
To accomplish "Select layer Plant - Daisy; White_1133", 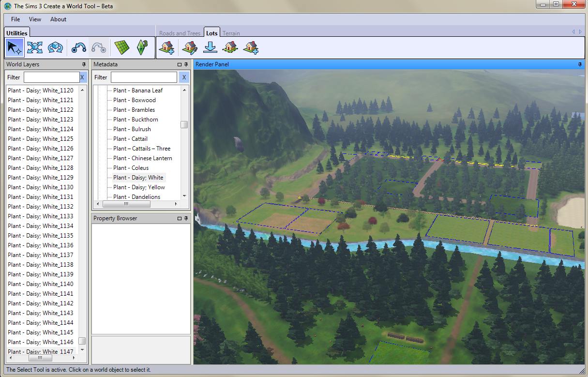I will tap(41, 216).
